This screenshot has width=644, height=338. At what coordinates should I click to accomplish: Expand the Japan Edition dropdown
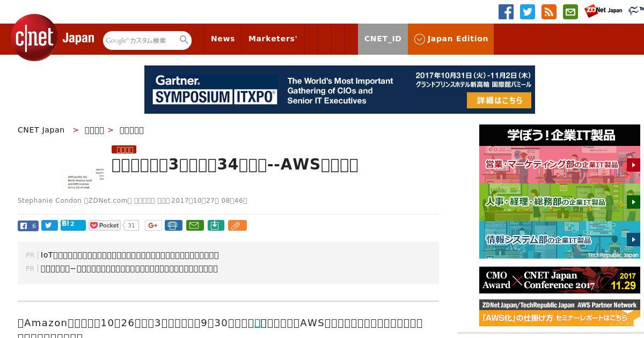451,39
